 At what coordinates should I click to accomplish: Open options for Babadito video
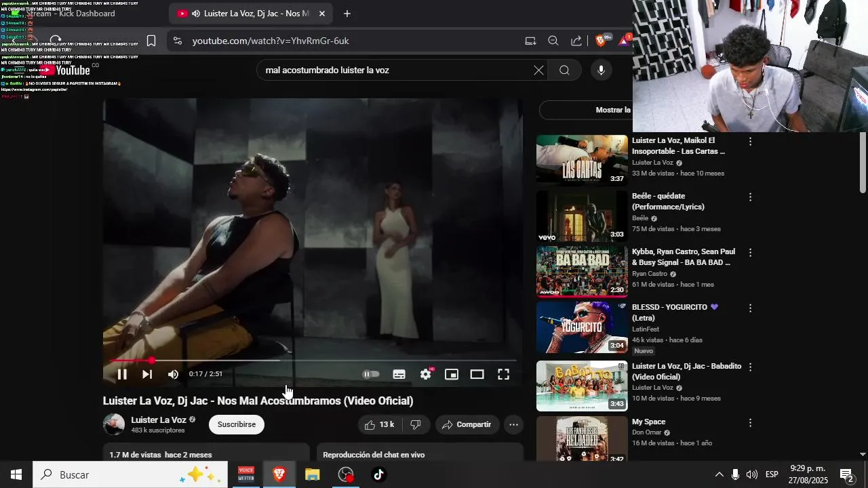(x=750, y=367)
